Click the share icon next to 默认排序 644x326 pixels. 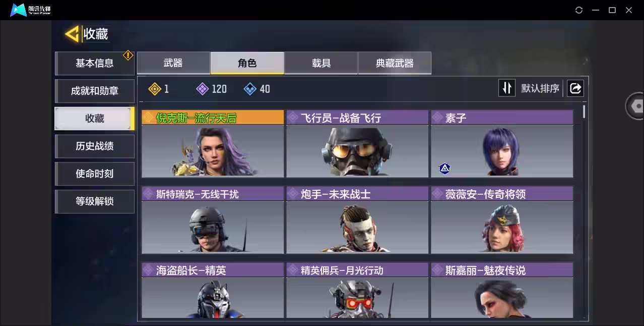click(575, 88)
